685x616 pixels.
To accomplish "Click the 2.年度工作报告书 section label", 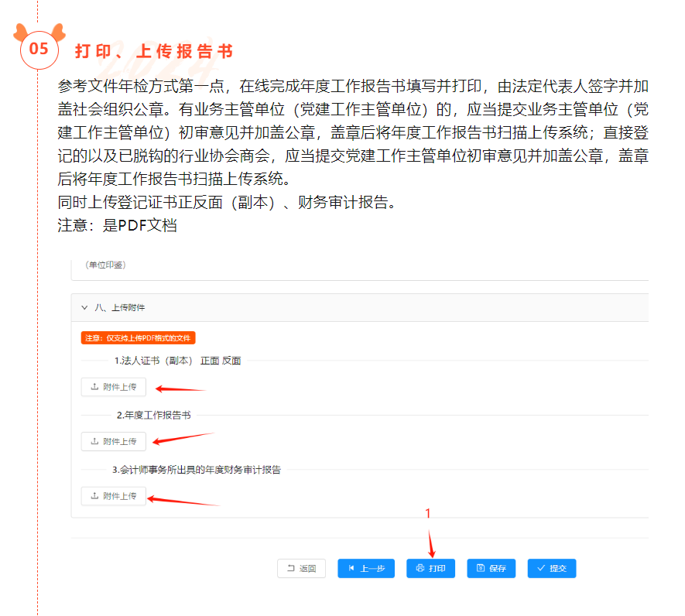I will tap(153, 415).
